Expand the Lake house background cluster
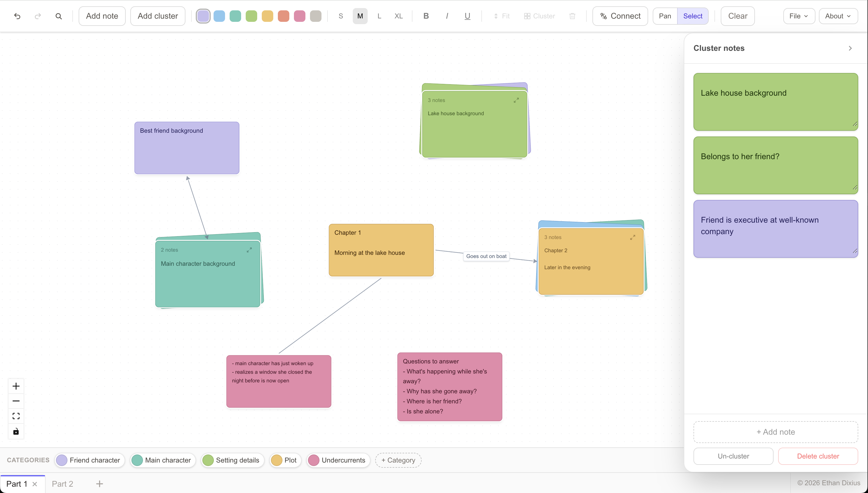The image size is (868, 493). pyautogui.click(x=516, y=100)
